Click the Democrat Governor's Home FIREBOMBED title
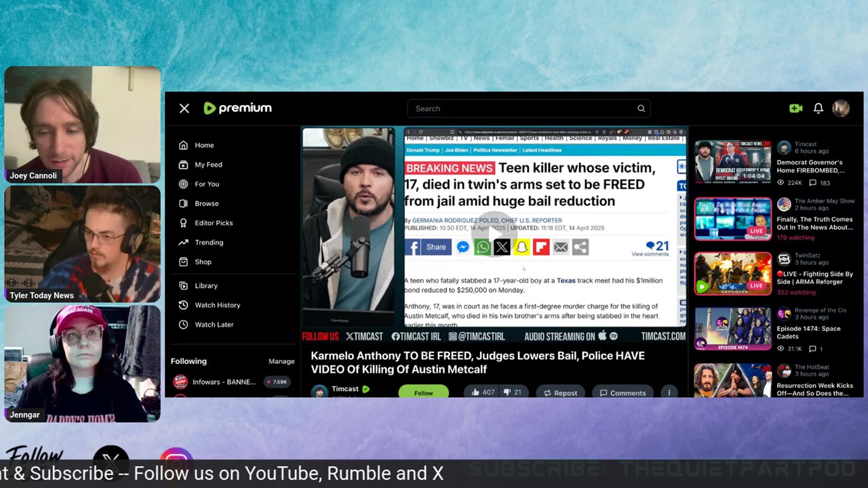 tap(810, 166)
